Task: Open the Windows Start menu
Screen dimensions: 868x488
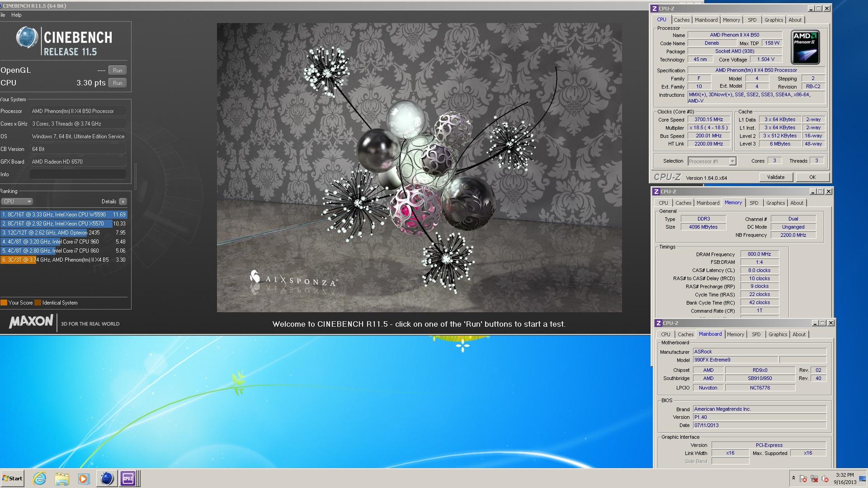Action: click(x=13, y=479)
